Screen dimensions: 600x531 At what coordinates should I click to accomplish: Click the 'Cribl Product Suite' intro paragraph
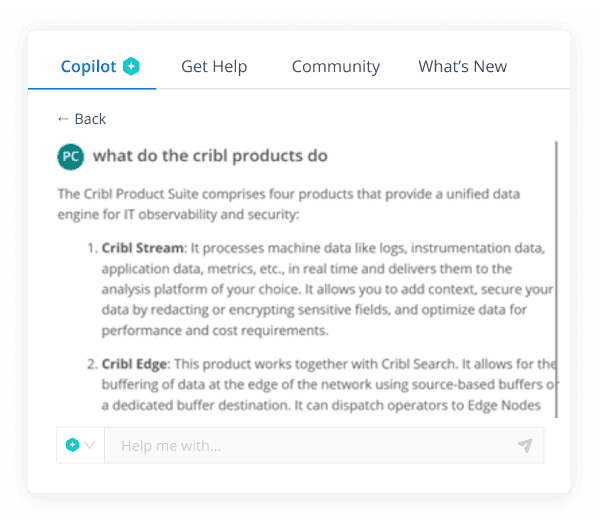coord(290,203)
